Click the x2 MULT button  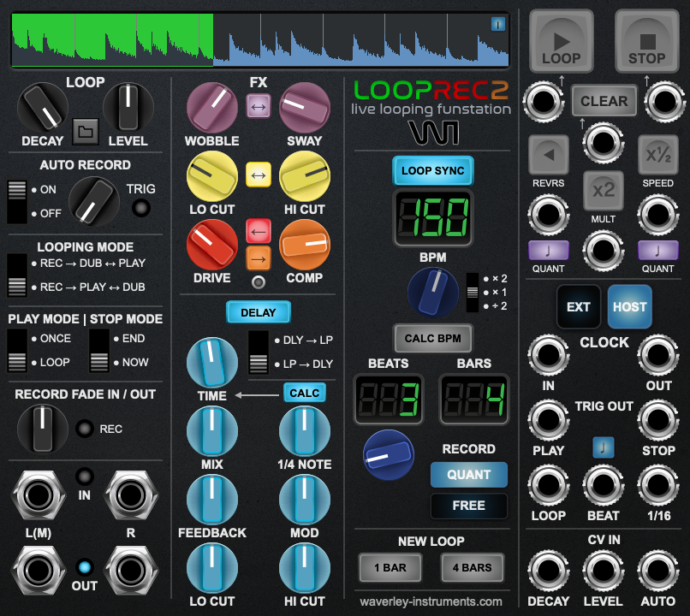tap(604, 191)
